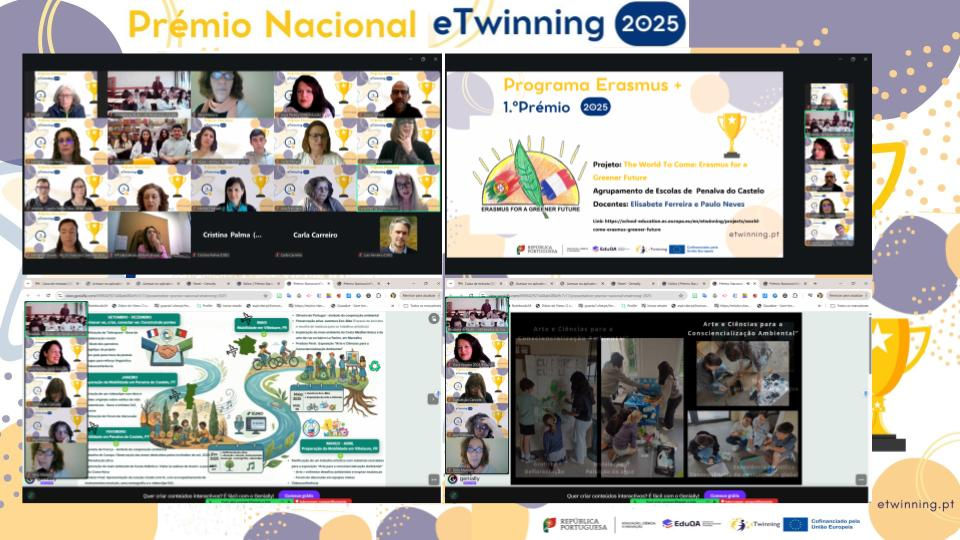Click reload icon in bottom-left browser window

(48, 295)
